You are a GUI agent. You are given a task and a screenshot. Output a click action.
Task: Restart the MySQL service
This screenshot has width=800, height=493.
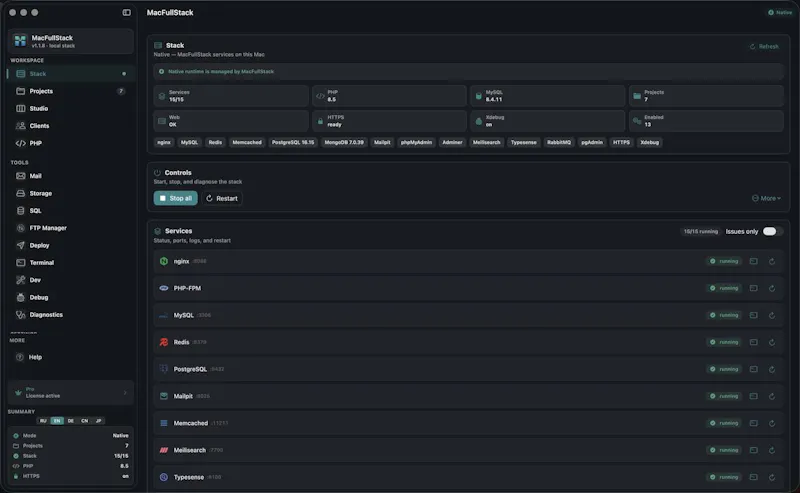point(772,315)
